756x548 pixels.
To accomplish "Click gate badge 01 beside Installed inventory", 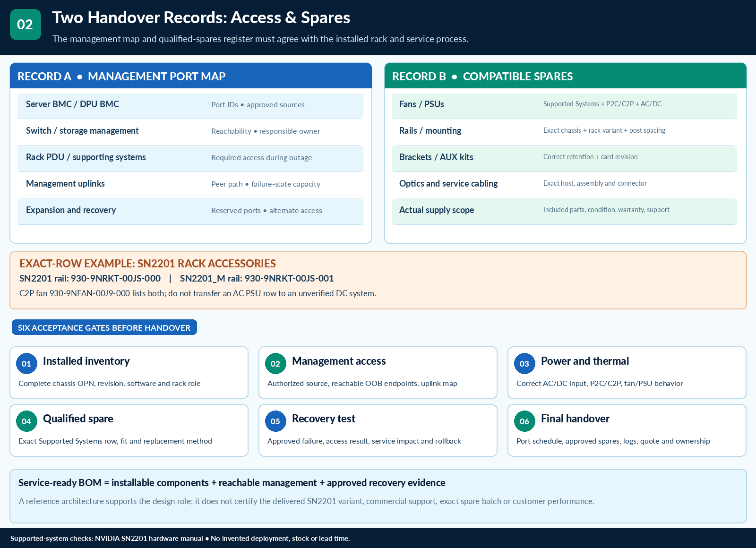I will click(26, 364).
